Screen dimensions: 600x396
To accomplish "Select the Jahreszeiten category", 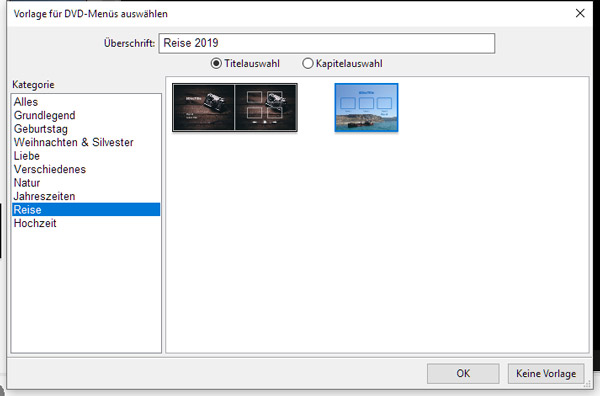I will [86, 196].
